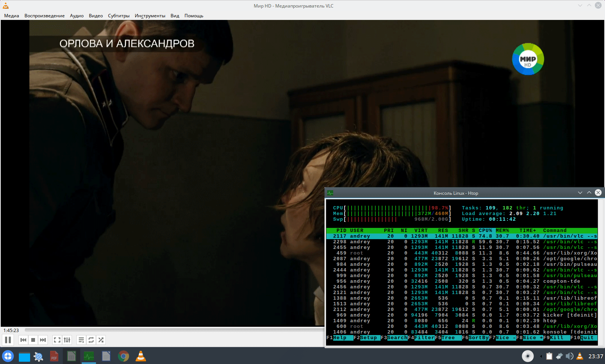Image resolution: width=605 pixels, height=364 pixels.
Task: Click F3 Search in htop
Action: (x=394, y=338)
